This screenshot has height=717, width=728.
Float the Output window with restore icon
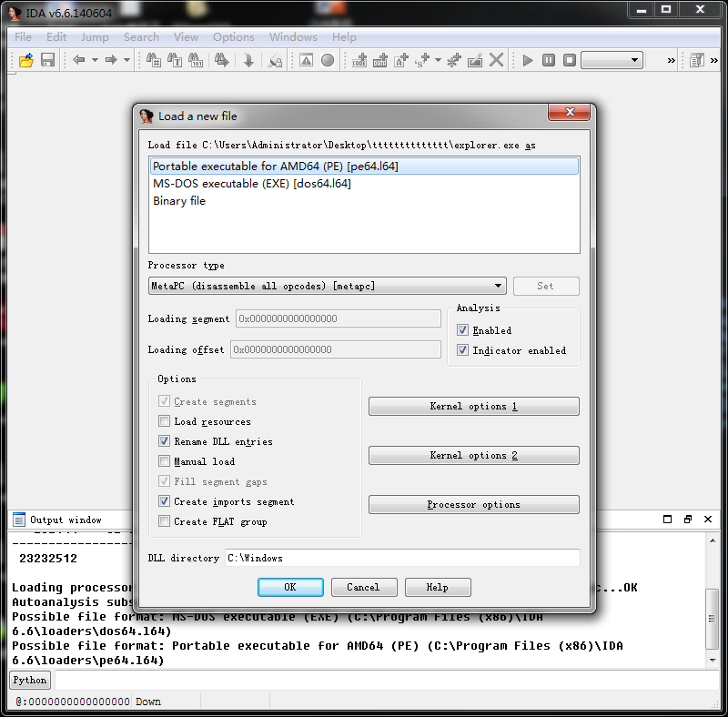(688, 520)
